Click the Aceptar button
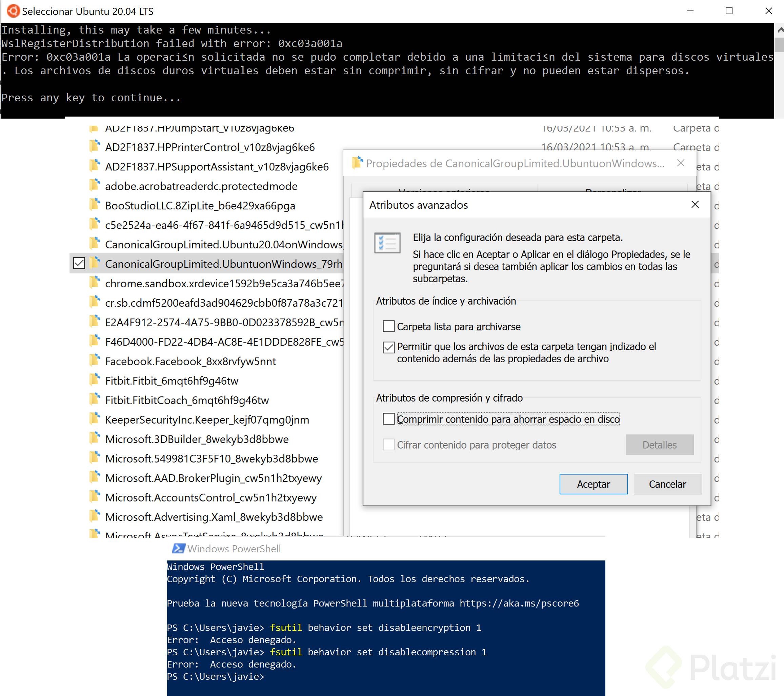 (594, 484)
